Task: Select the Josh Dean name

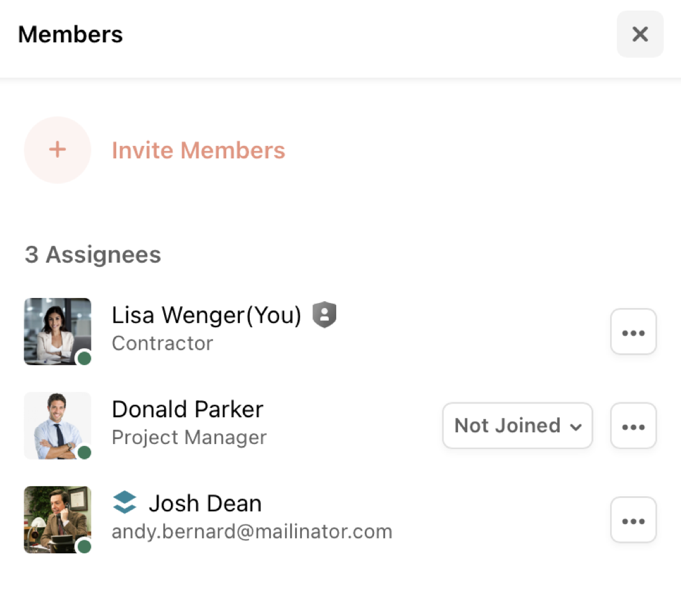Action: point(205,503)
